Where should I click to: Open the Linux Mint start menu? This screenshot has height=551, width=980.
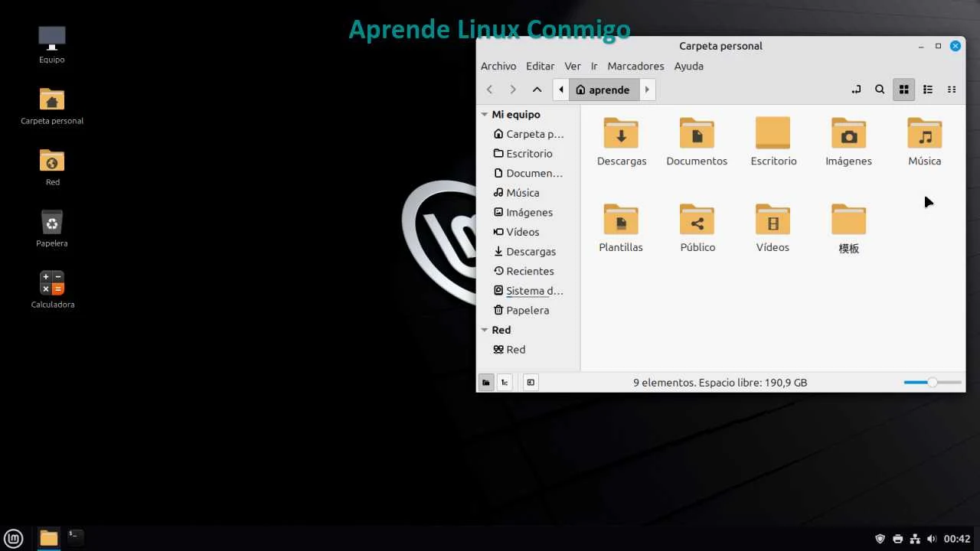pos(14,538)
